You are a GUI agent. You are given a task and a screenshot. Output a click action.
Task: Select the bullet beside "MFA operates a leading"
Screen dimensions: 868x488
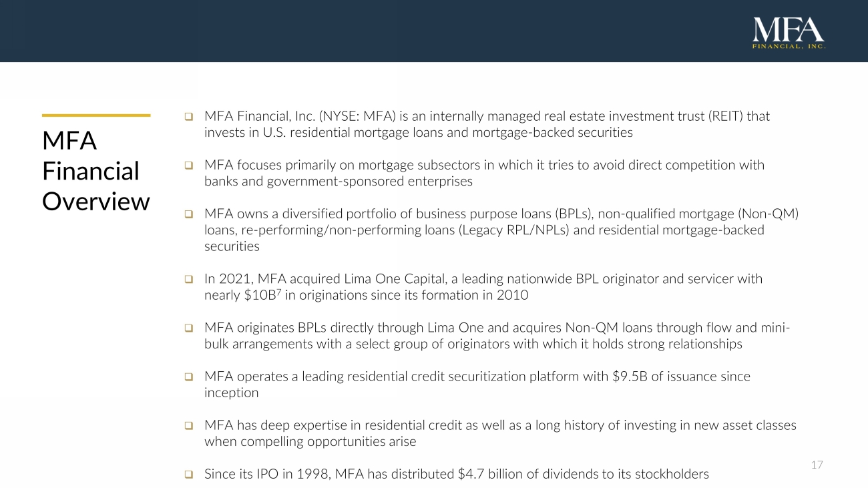pos(189,377)
